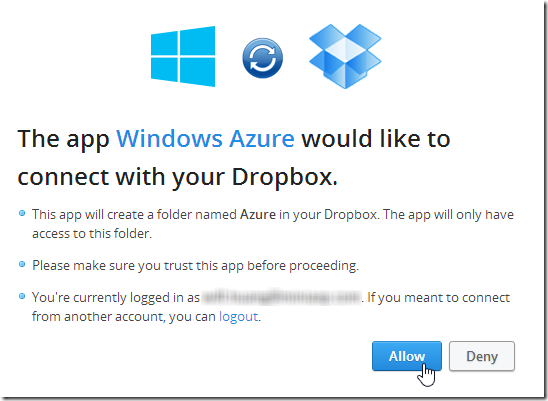Select the 'connect with your Dropbox.' heading line
548x401 pixels.
coord(178,177)
